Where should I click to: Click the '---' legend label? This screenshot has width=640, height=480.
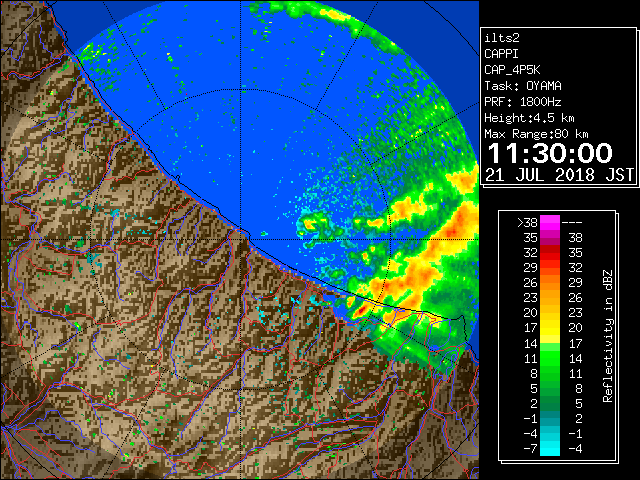coord(572,222)
